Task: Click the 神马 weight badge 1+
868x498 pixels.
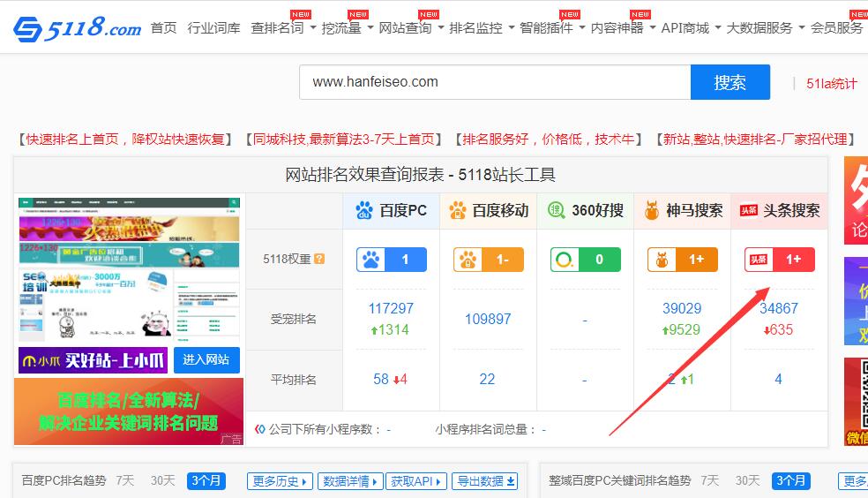Action: [x=683, y=260]
